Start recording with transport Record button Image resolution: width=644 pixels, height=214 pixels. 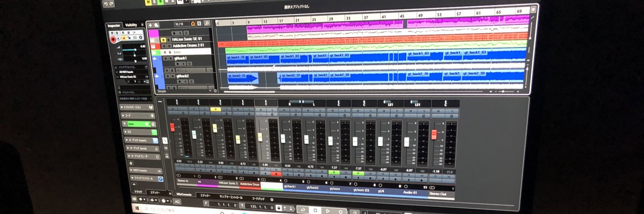(x=340, y=211)
